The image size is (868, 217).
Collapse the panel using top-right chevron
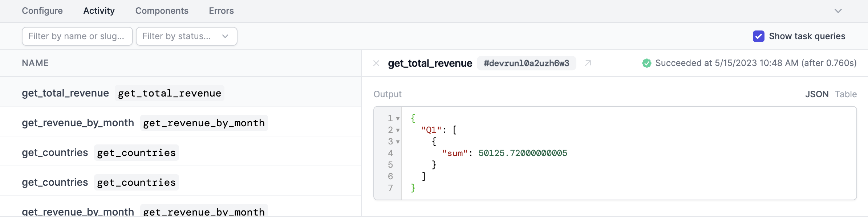[x=838, y=11]
